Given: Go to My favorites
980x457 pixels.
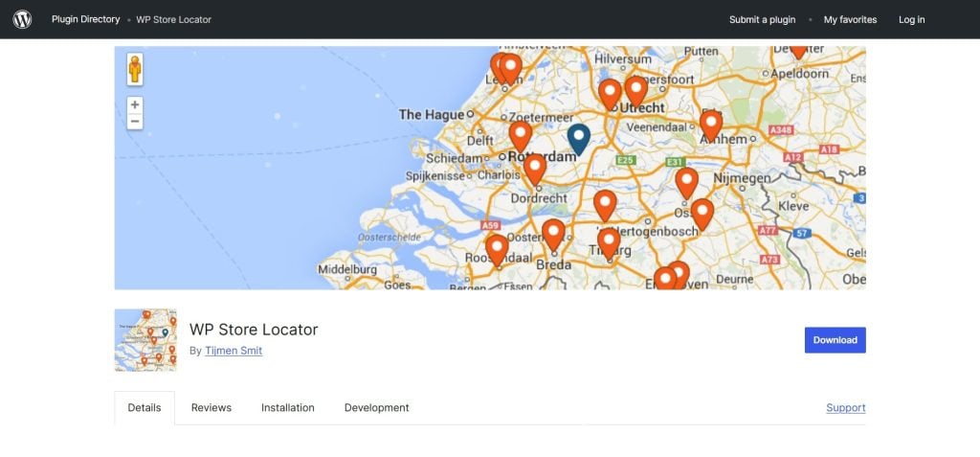Looking at the screenshot, I should pos(850,19).
